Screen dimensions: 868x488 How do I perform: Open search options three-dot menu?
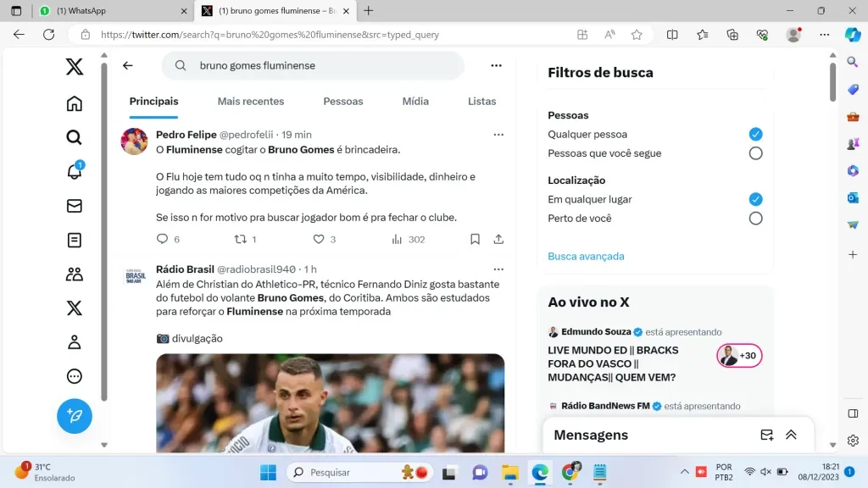tap(496, 65)
